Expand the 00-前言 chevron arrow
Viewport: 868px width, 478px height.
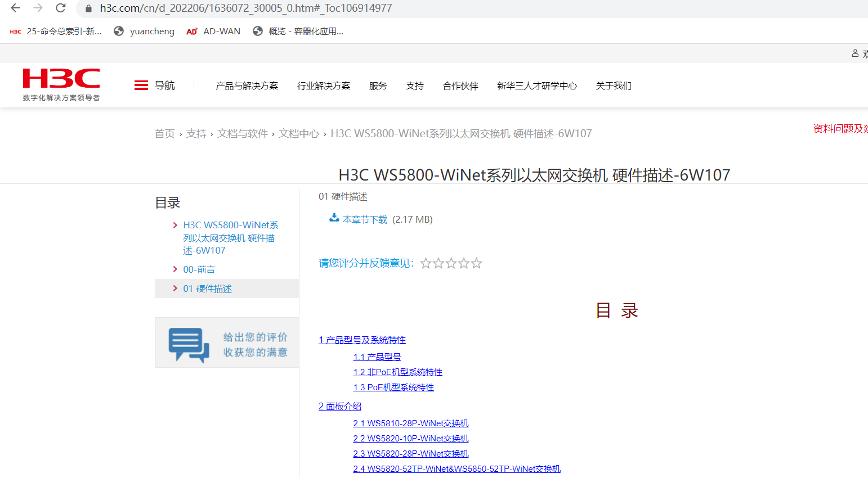tap(176, 269)
